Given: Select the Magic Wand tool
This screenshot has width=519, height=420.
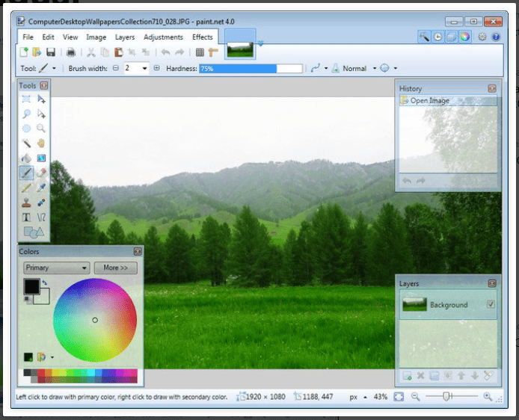Looking at the screenshot, I should [x=26, y=143].
